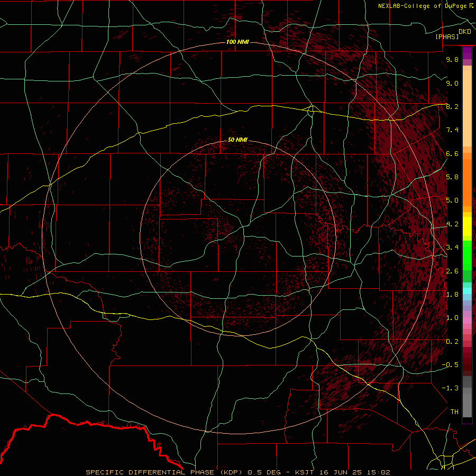Click the -0.5 scale value
The width and height of the screenshot is (476, 476).
pos(450,365)
